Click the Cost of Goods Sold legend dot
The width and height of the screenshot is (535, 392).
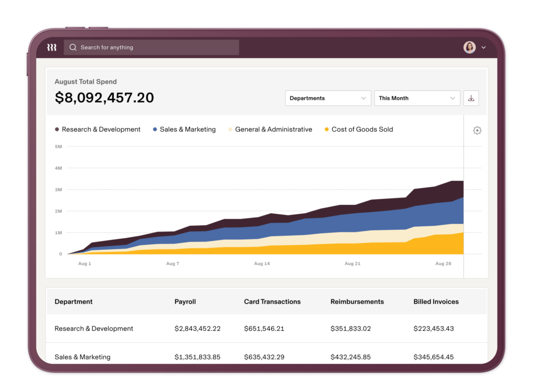click(326, 129)
